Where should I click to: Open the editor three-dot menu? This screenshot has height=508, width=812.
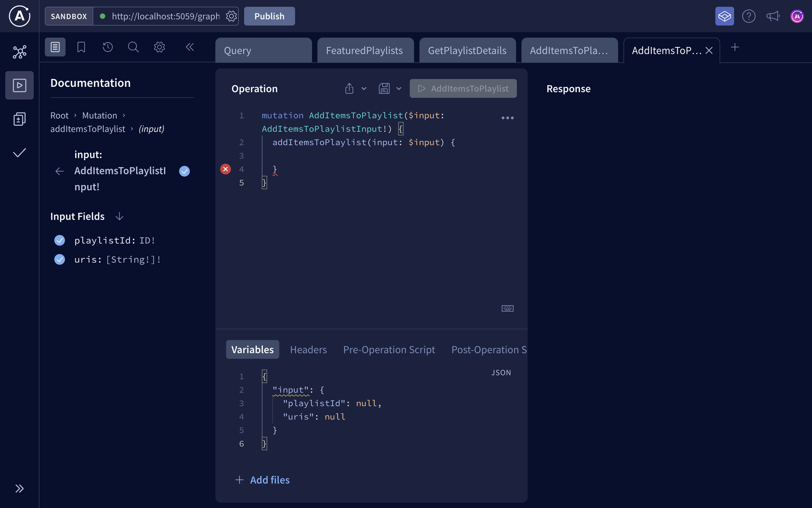pyautogui.click(x=507, y=118)
